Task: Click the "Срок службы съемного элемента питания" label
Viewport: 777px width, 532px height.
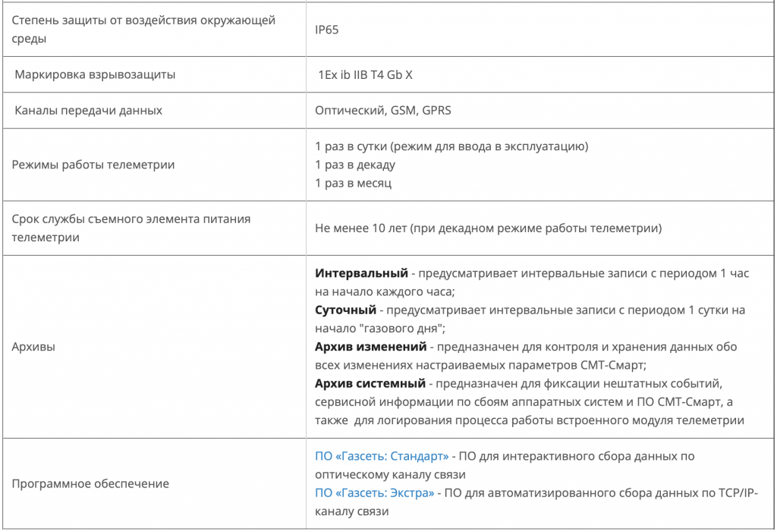Action: [x=131, y=219]
